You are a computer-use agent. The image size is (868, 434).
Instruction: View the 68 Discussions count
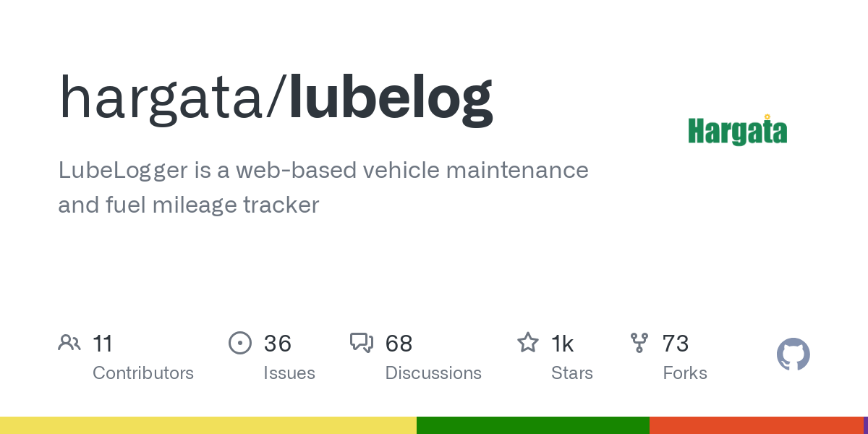(x=399, y=344)
